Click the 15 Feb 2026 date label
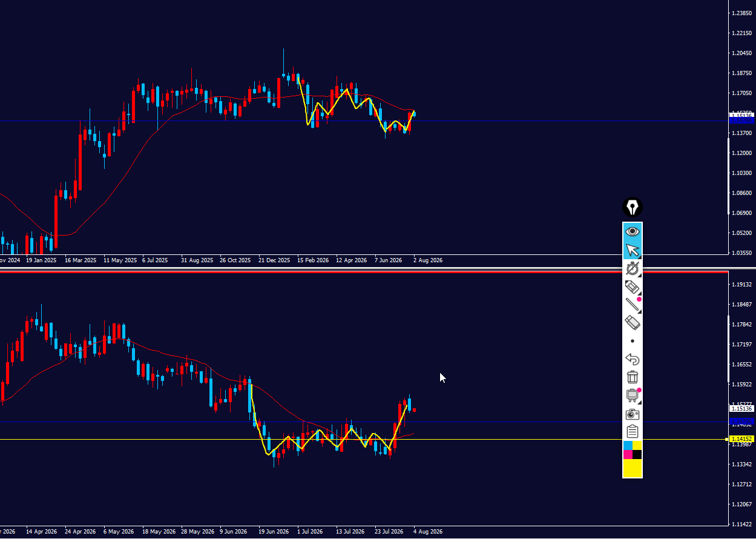Screen dimensions: 756x539 (313, 260)
